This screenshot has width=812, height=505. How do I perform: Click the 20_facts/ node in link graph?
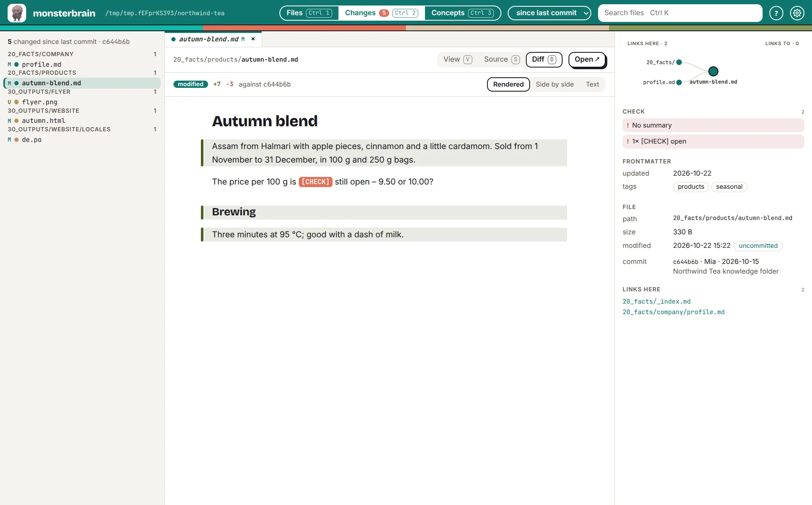point(679,62)
